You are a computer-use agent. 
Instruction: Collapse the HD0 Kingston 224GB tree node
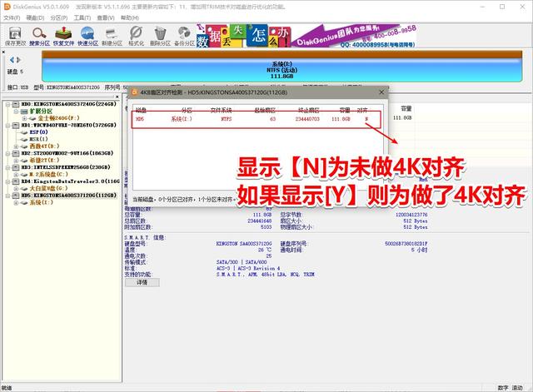(x=7, y=104)
